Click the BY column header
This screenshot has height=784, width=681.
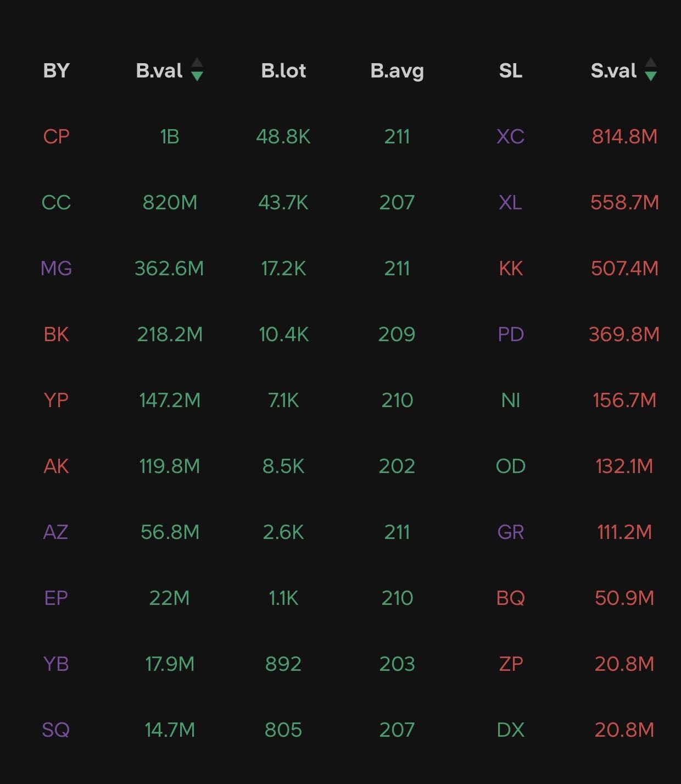[56, 71]
